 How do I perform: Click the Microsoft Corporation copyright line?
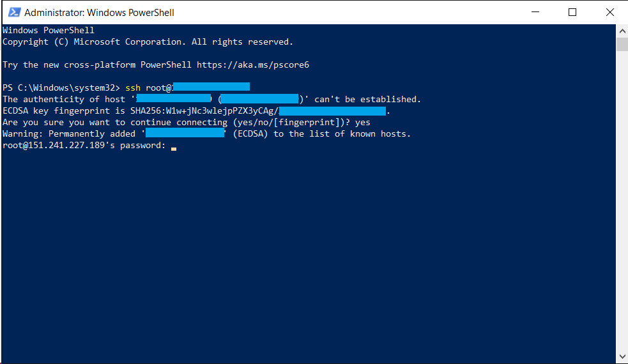pos(148,42)
